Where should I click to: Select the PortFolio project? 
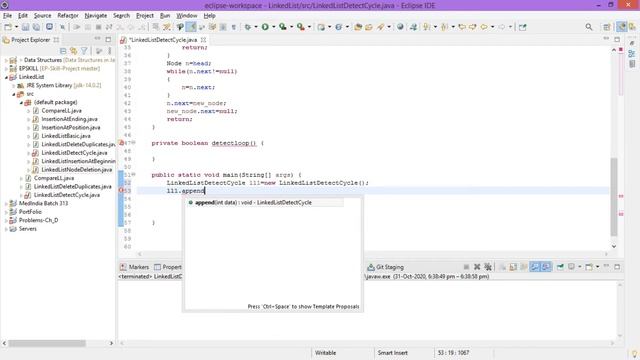[x=30, y=212]
